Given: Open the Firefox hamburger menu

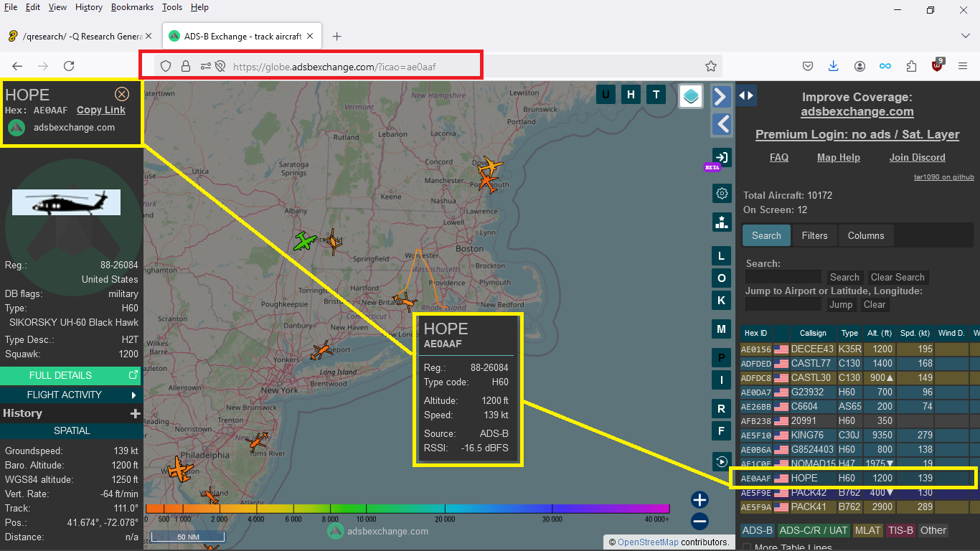Looking at the screenshot, I should (x=963, y=66).
